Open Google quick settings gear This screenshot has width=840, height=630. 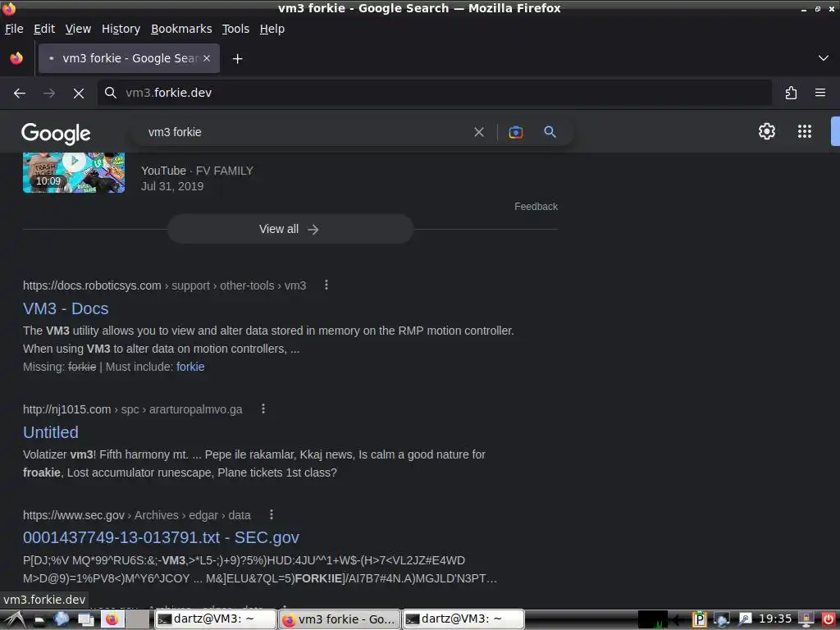click(x=767, y=131)
